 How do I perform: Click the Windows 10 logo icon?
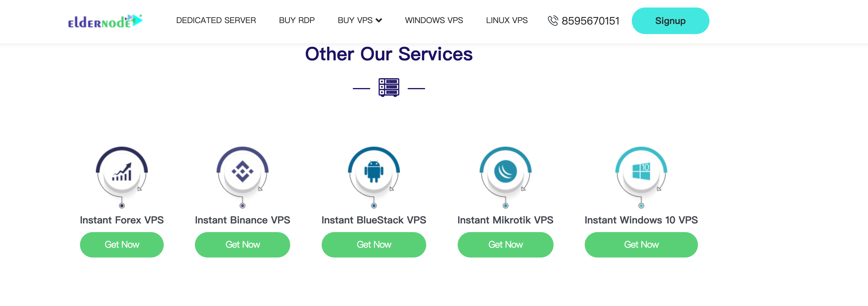point(641,171)
